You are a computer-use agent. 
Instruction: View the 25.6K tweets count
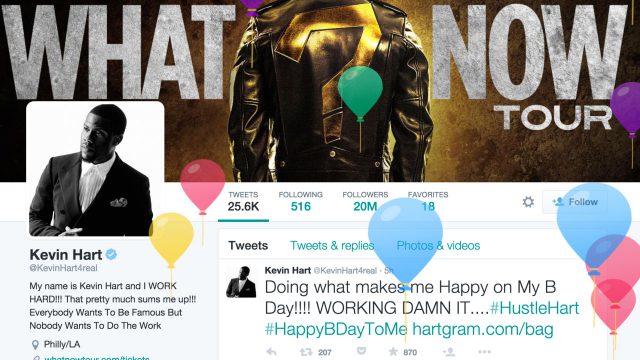[243, 201]
